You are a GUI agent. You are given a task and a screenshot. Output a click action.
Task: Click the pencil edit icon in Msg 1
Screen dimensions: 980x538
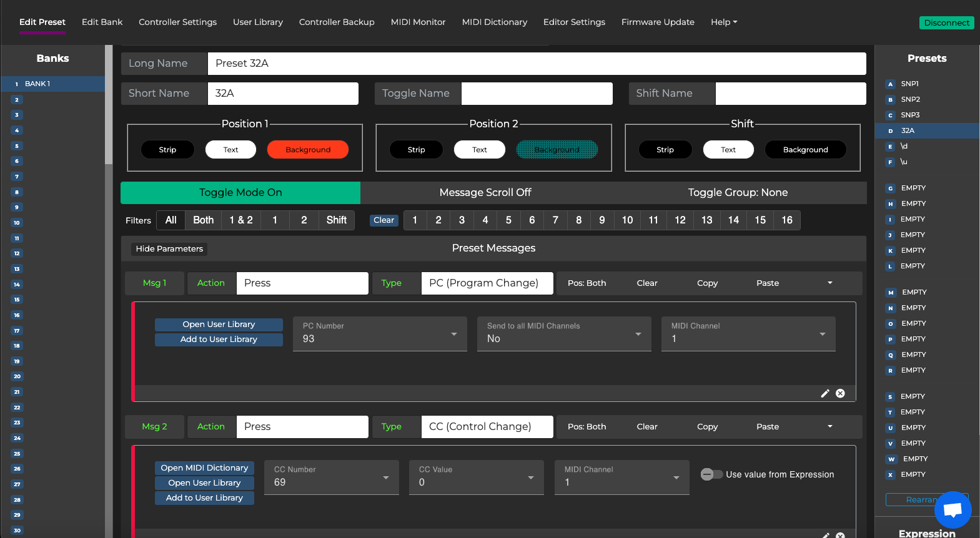824,393
